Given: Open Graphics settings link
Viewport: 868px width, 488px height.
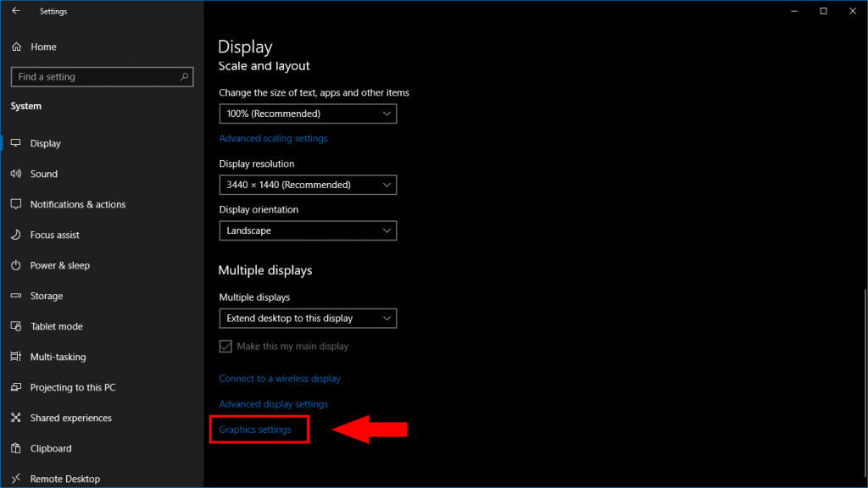Looking at the screenshot, I should [x=259, y=430].
